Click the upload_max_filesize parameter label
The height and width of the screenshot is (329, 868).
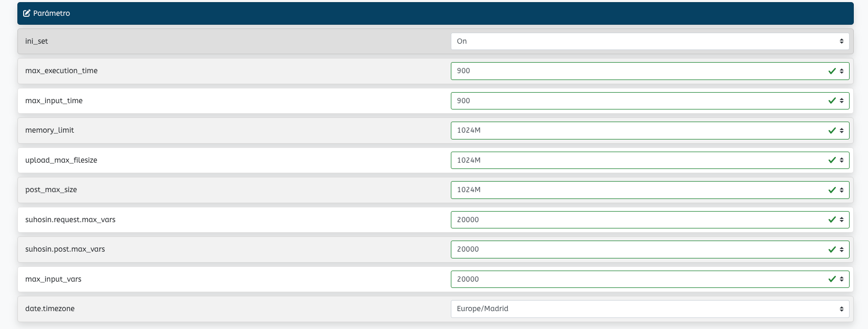[61, 160]
